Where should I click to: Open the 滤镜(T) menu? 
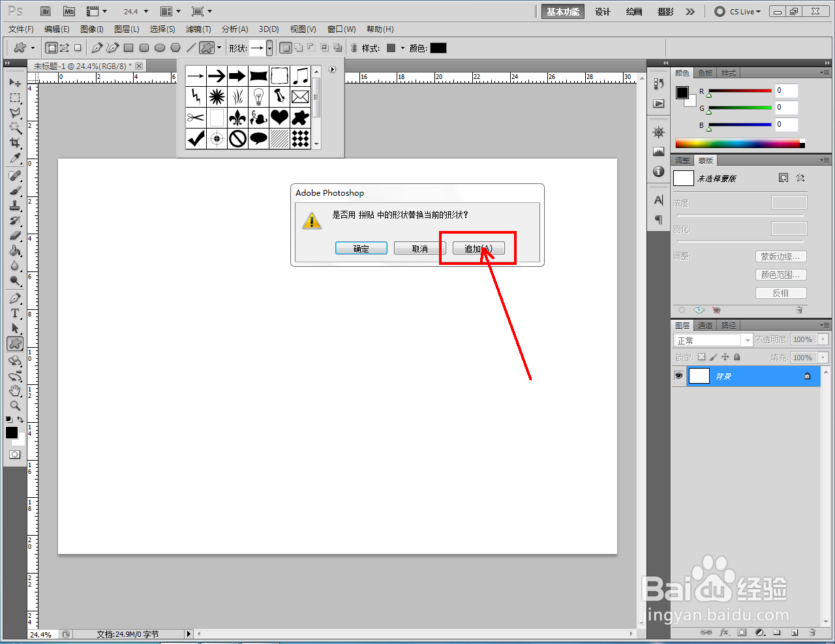[198, 29]
